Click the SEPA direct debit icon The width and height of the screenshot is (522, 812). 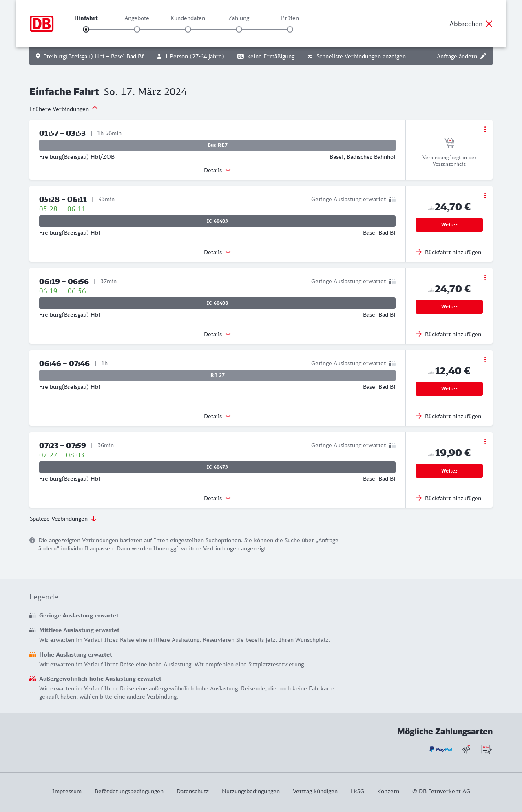pyautogui.click(x=487, y=749)
